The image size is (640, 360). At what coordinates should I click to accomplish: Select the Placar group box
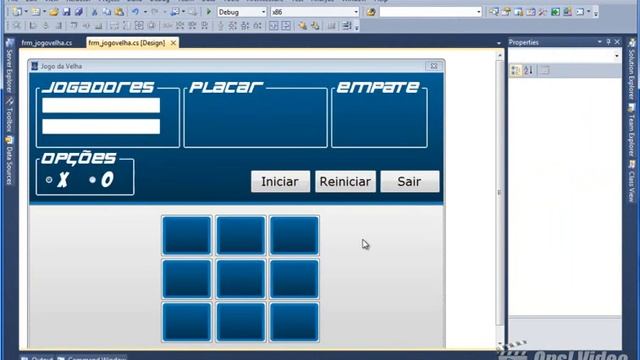tap(256, 114)
